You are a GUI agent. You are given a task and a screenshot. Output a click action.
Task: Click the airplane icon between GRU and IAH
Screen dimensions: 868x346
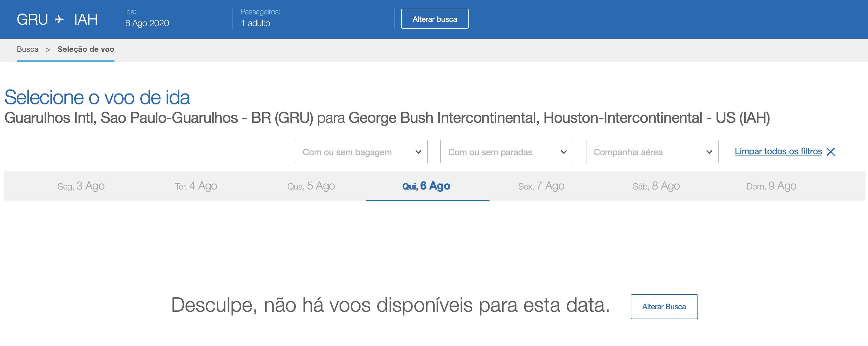59,19
